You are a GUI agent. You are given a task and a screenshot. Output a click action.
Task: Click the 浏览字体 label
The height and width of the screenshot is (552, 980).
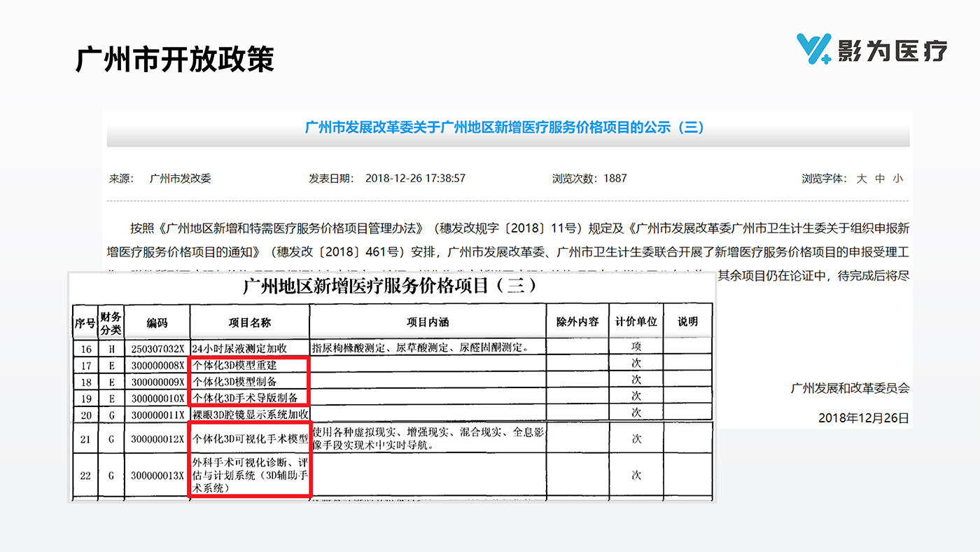coord(824,179)
